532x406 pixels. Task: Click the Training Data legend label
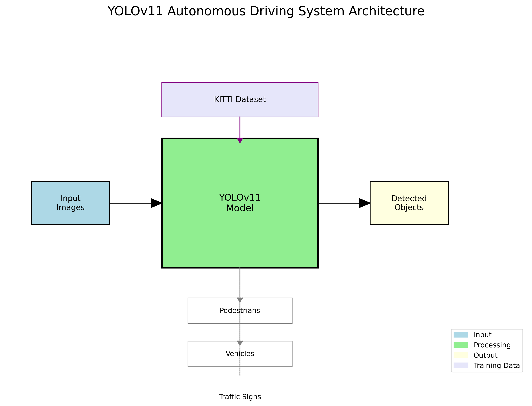[x=497, y=365]
